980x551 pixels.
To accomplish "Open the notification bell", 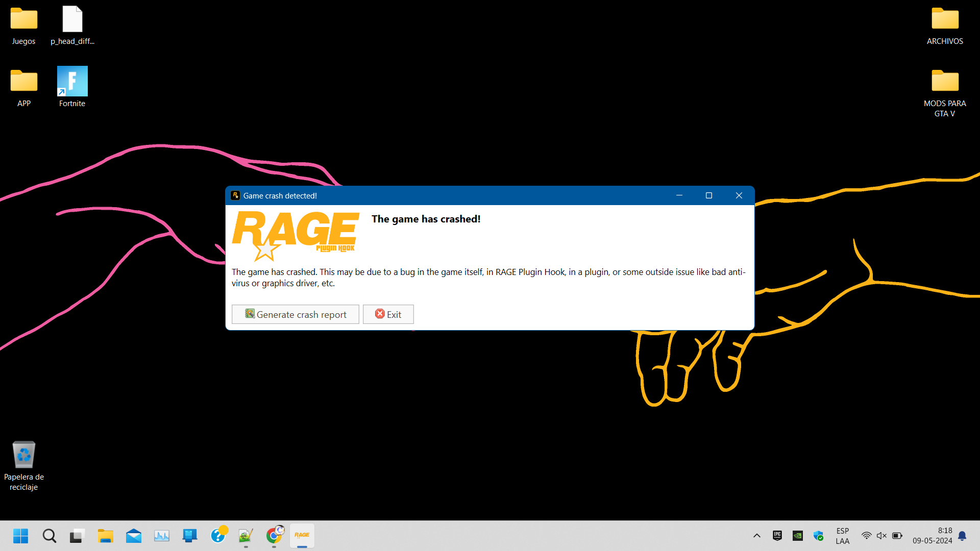I will 962,536.
